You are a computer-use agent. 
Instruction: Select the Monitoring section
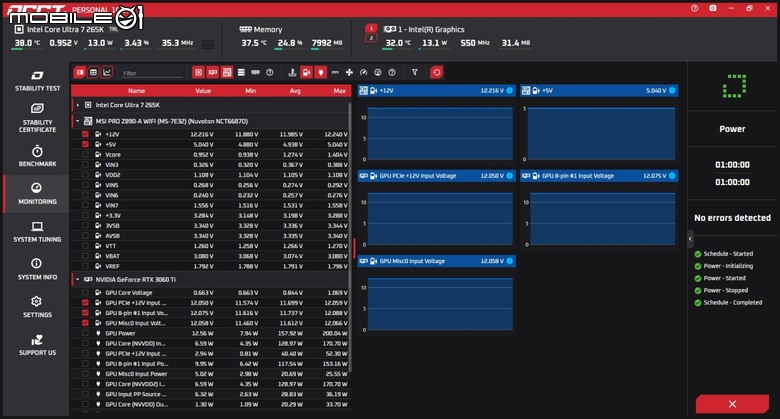tap(37, 194)
